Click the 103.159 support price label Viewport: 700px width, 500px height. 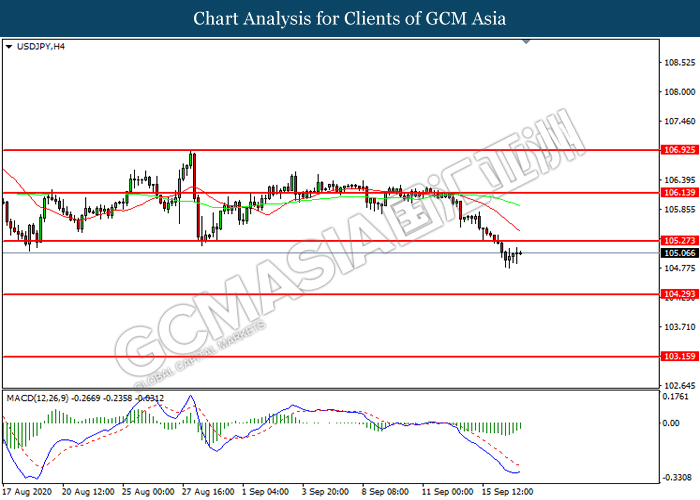tap(679, 356)
